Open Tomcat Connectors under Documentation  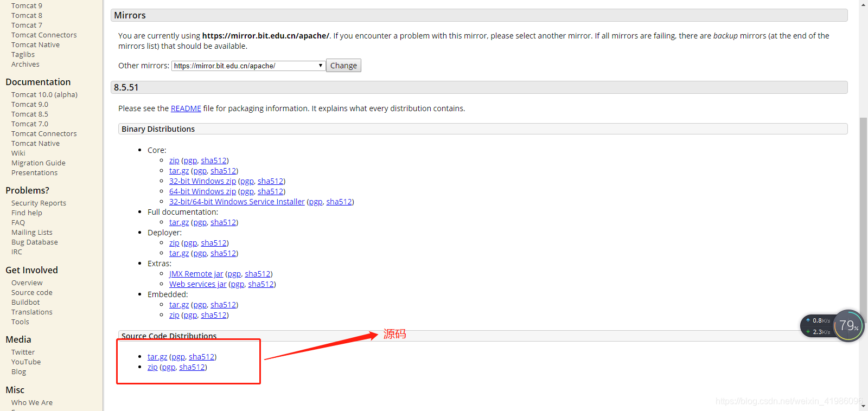44,134
